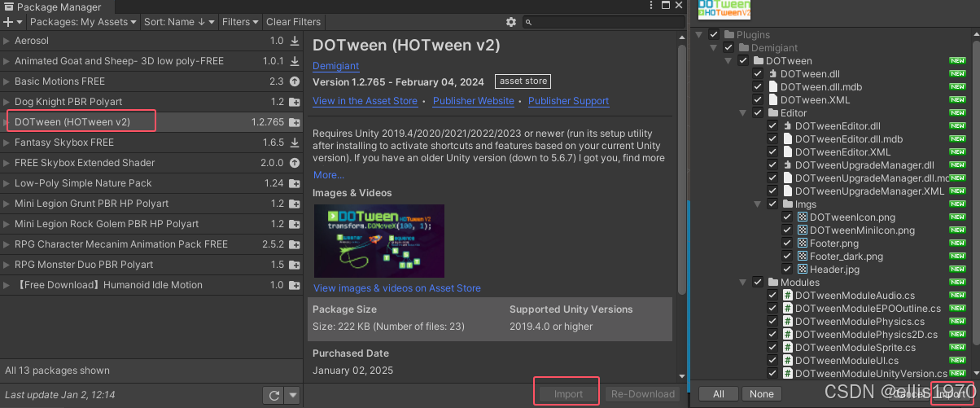Collapse the Modules folder tree arrow
The width and height of the screenshot is (980, 408).
point(743,283)
